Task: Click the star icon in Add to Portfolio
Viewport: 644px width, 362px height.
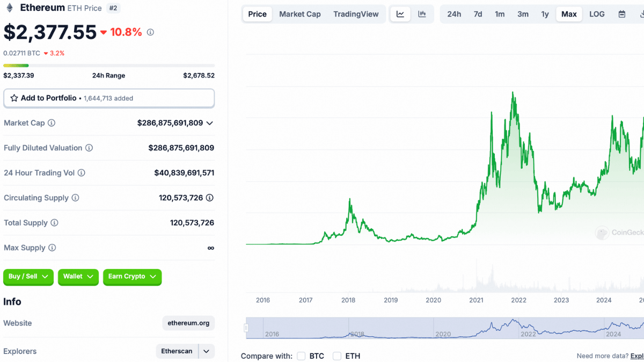Action: (14, 98)
